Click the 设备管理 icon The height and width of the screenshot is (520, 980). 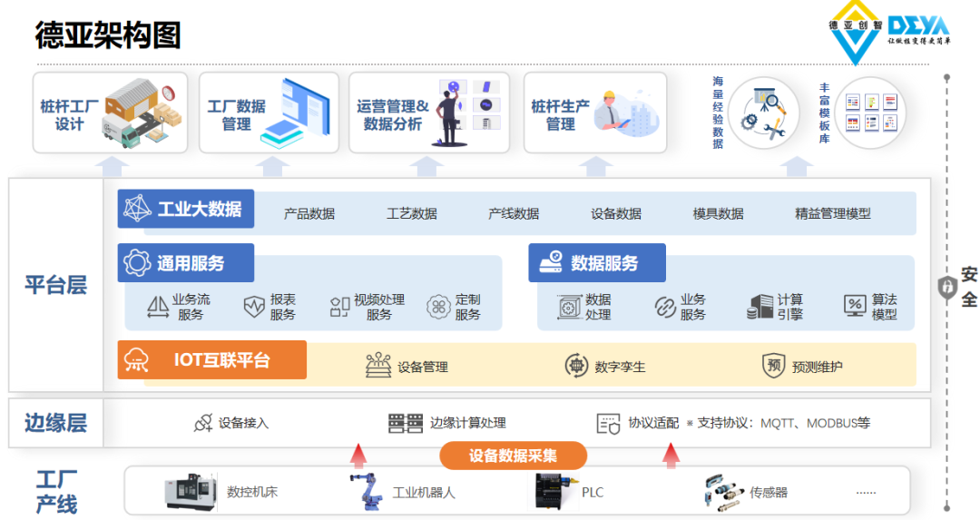click(378, 365)
